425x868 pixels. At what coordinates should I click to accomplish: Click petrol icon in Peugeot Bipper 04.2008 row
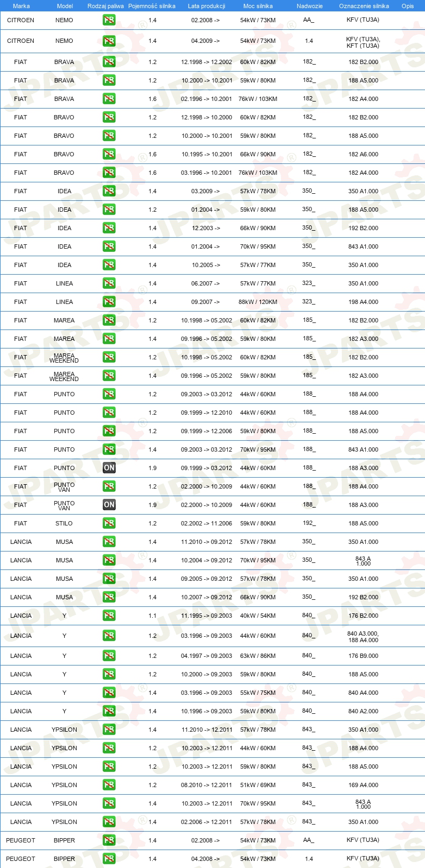109,859
